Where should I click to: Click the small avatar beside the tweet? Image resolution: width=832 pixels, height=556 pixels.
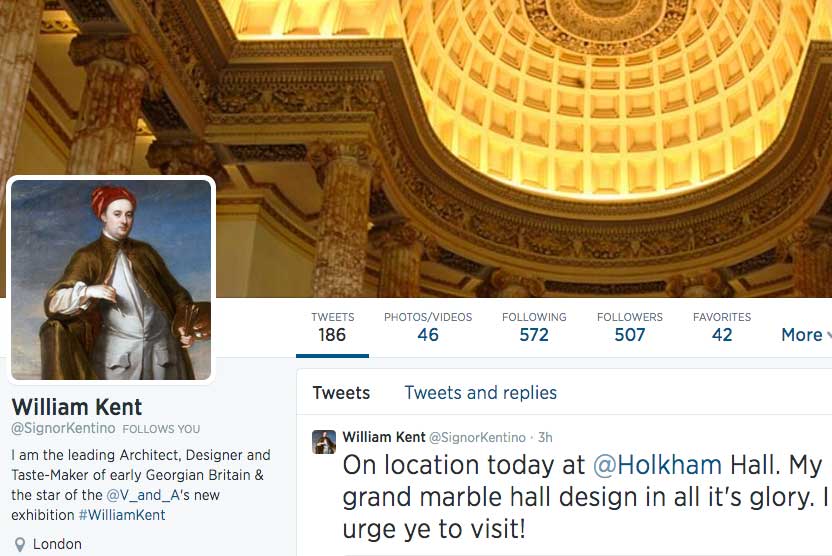[x=324, y=442]
